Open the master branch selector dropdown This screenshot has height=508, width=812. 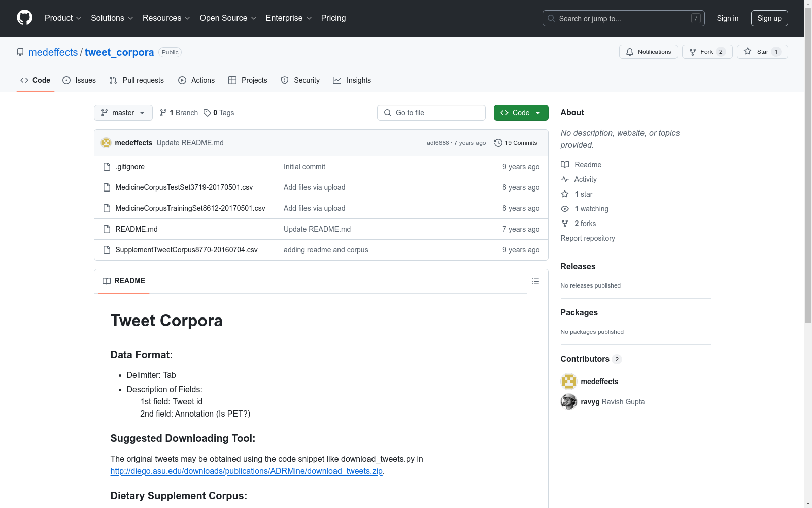[123, 113]
